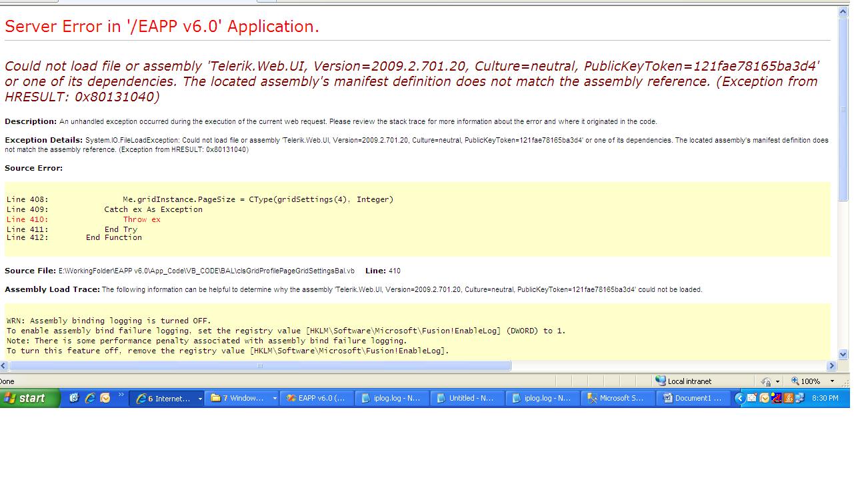Image resolution: width=868 pixels, height=480 pixels.
Task: Click the vertical scrollbar down arrow
Action: click(843, 355)
